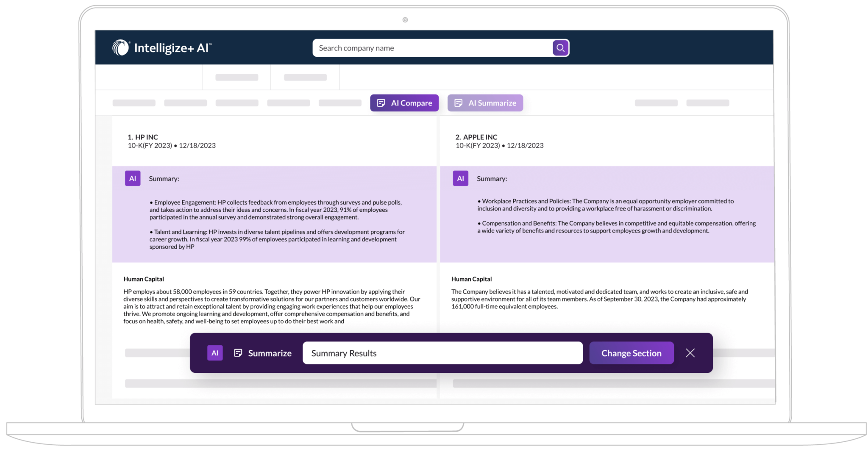The height and width of the screenshot is (449, 868).
Task: Click the AI icon in the Summarize bar
Action: point(215,352)
